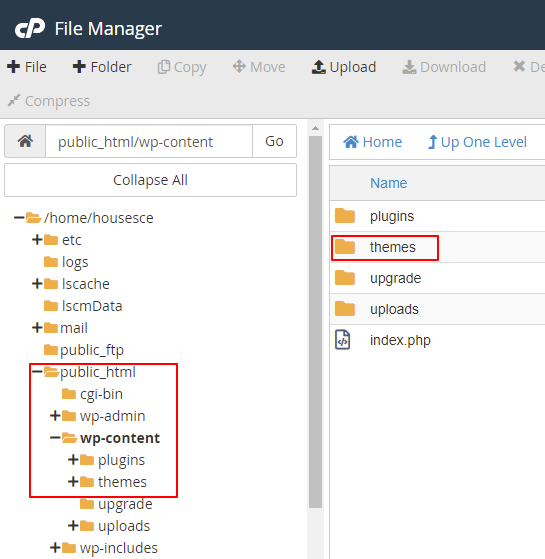The width and height of the screenshot is (545, 559).
Task: Collapse the public_html tree node
Action: click(x=37, y=372)
